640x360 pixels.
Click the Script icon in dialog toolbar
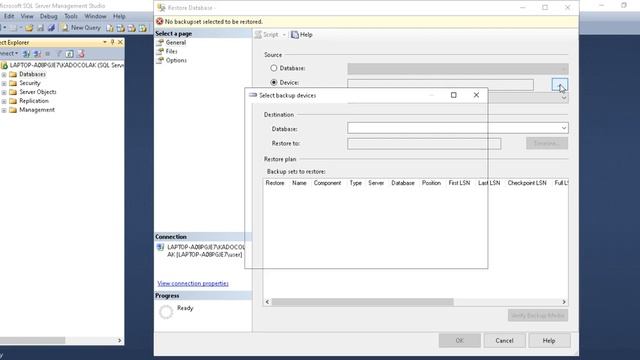(x=258, y=35)
